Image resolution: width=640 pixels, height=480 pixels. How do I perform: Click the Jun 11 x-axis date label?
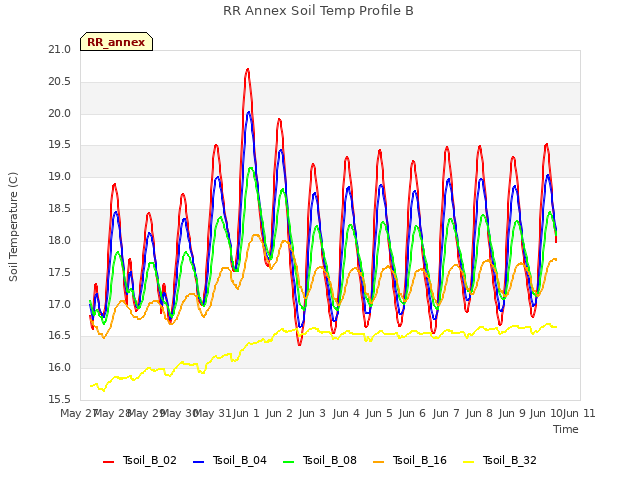click(x=579, y=414)
